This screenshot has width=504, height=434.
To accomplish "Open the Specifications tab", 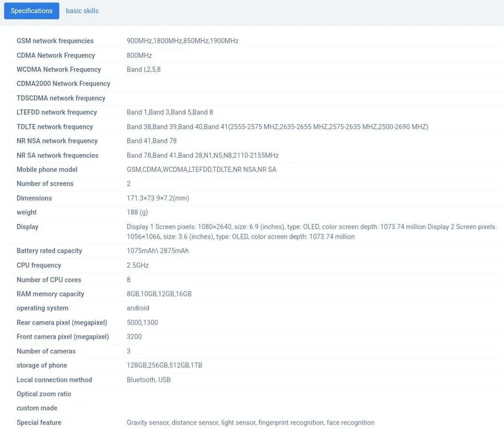I will (31, 11).
